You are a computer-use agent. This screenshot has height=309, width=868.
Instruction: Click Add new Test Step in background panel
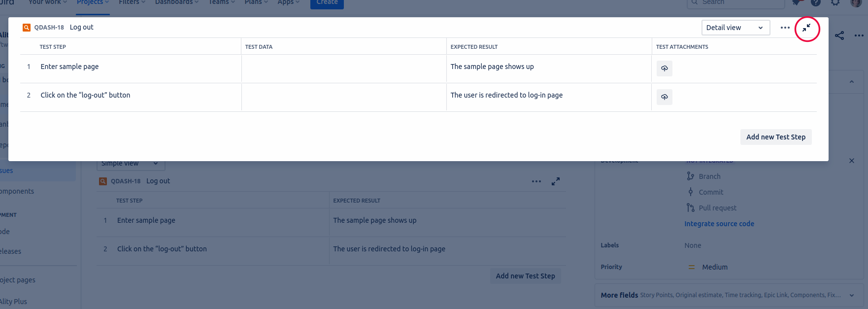[525, 276]
